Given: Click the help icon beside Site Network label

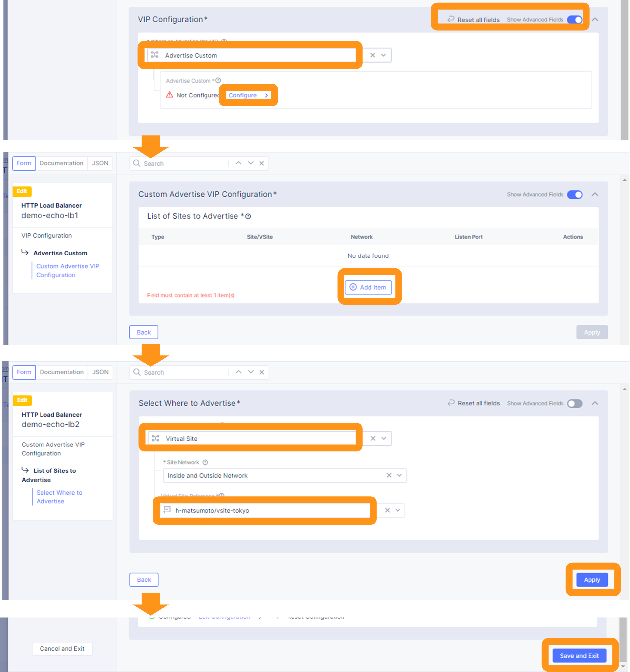Looking at the screenshot, I should (x=205, y=462).
